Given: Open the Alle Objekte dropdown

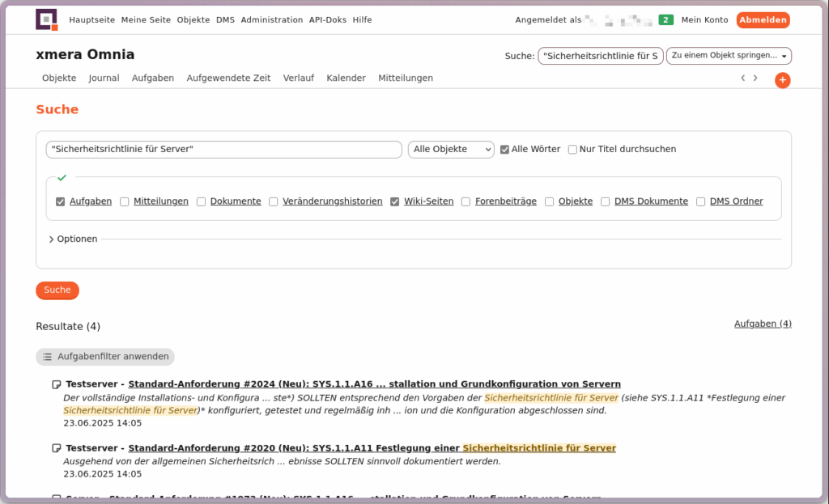Looking at the screenshot, I should tap(451, 150).
